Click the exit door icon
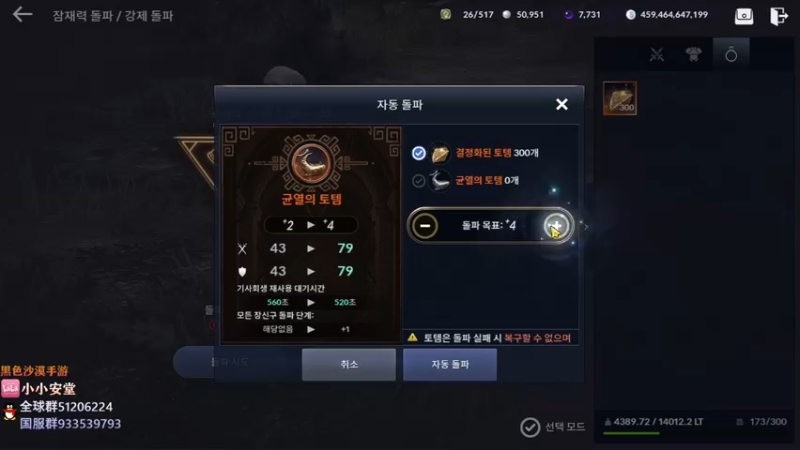Screen dimensions: 800x450 pos(779,16)
